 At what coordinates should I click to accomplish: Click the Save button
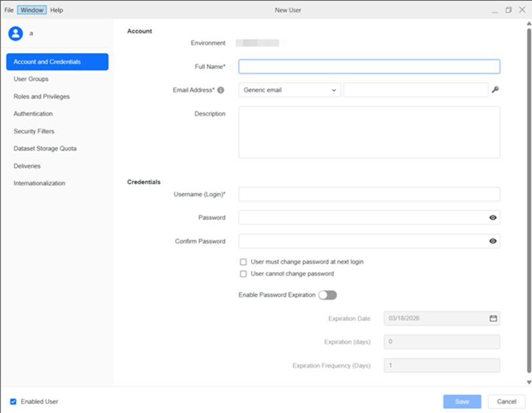click(462, 401)
